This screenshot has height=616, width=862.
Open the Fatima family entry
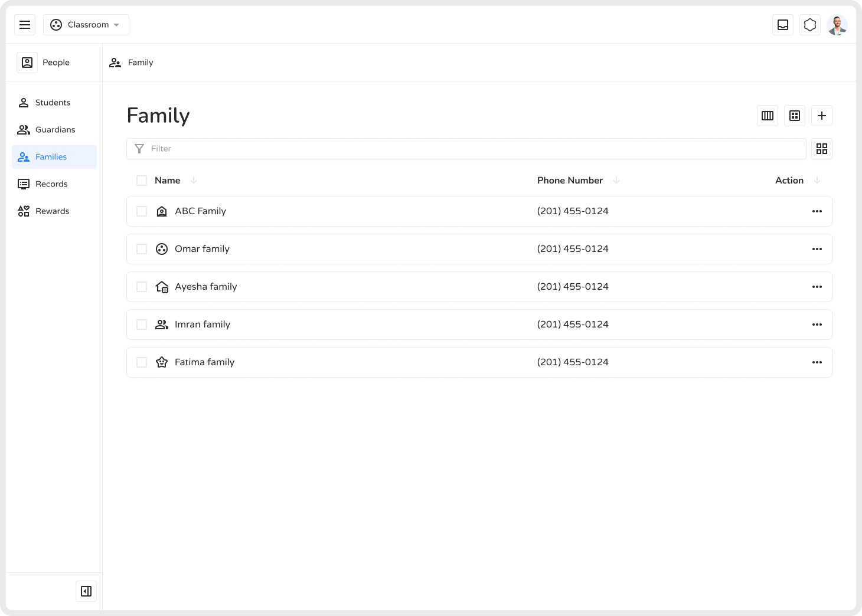point(204,362)
